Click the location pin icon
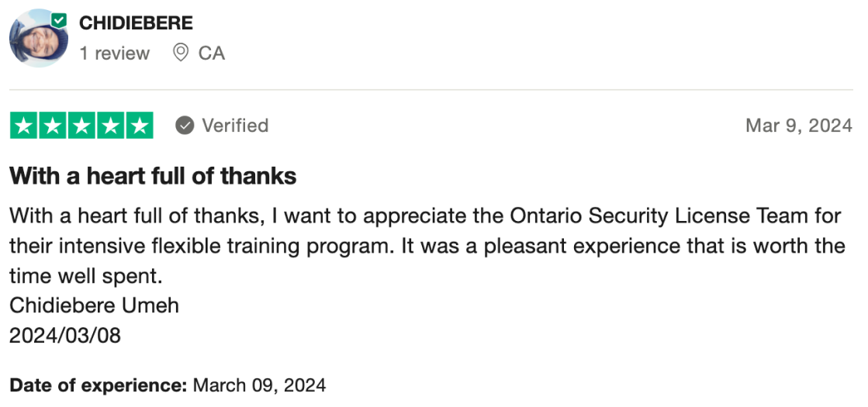Viewport: 868px width, 407px height. coord(181,53)
